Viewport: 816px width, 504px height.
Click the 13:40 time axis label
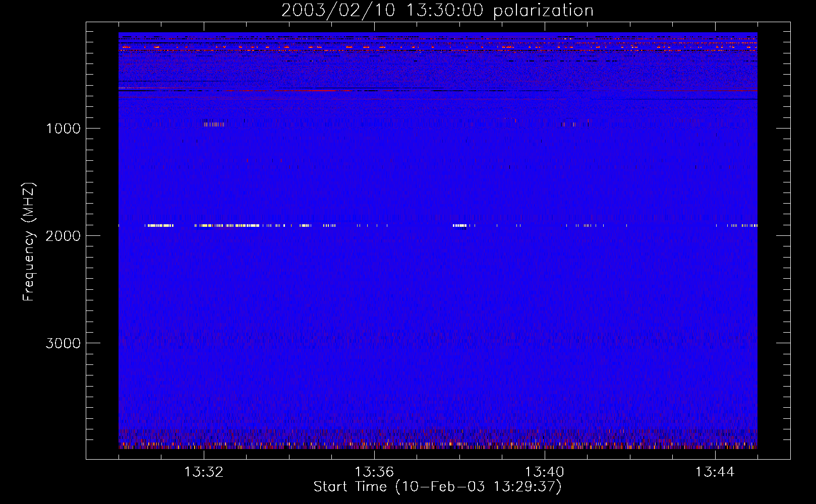545,472
